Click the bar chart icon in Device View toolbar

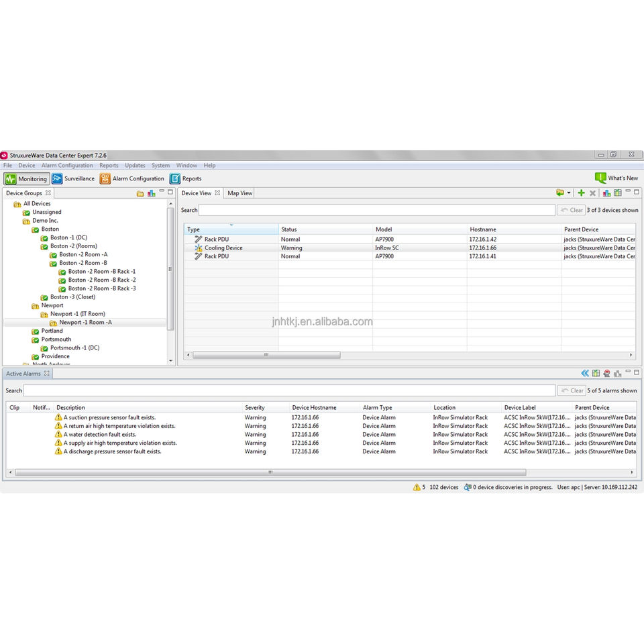(x=606, y=193)
